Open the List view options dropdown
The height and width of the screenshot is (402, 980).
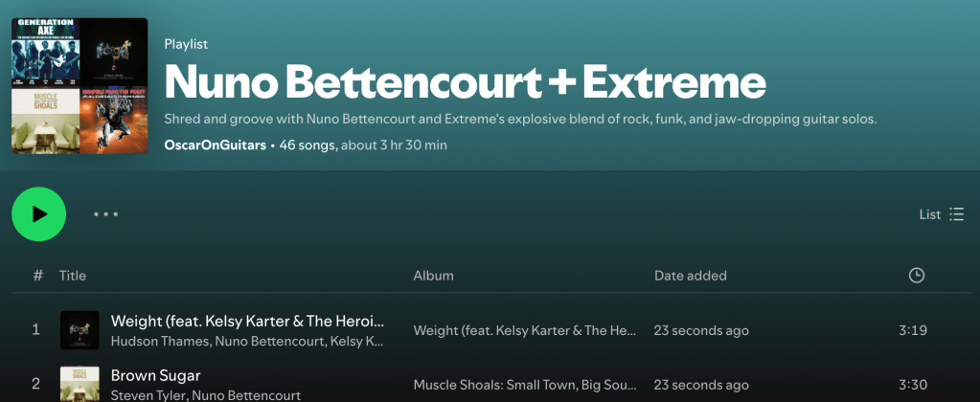coord(941,214)
